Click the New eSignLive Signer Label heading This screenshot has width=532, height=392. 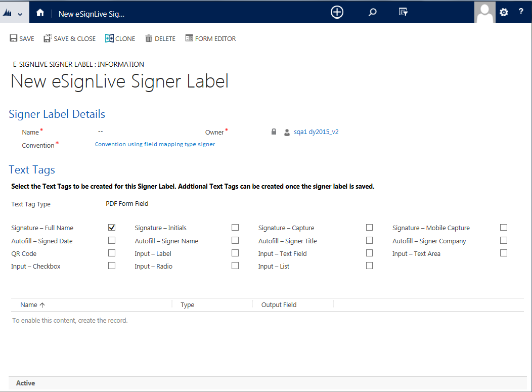click(120, 81)
